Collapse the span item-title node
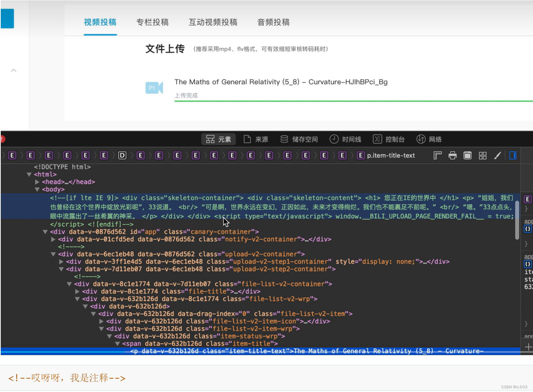This screenshot has width=533, height=392. 117,344
